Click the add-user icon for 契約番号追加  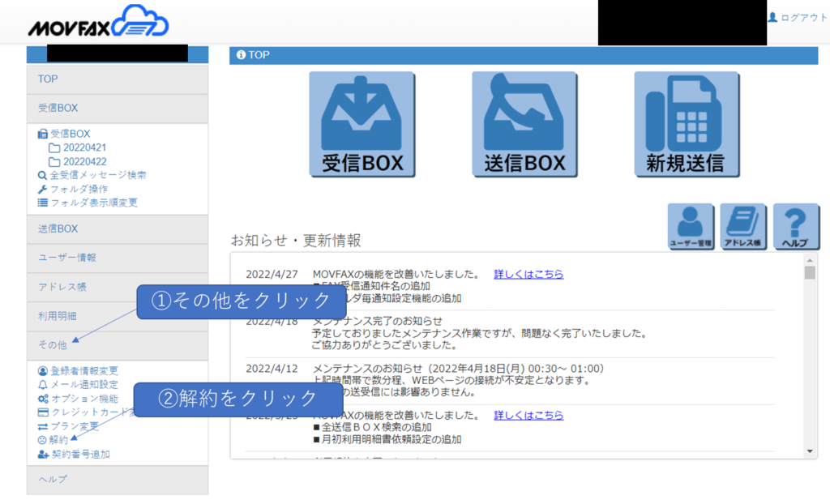[x=44, y=455]
